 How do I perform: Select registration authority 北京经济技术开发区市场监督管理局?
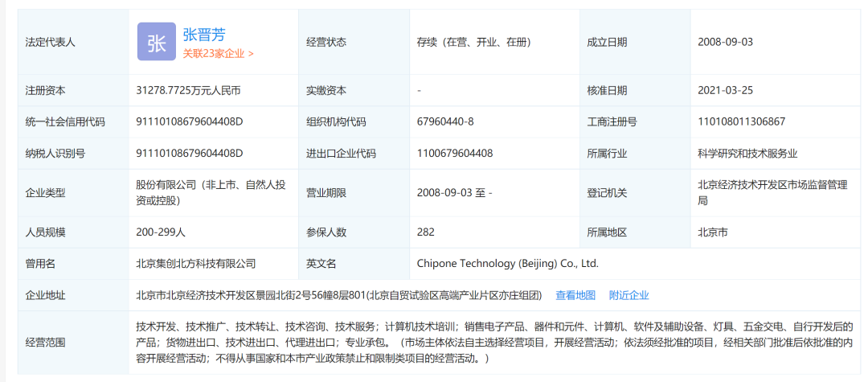(773, 193)
